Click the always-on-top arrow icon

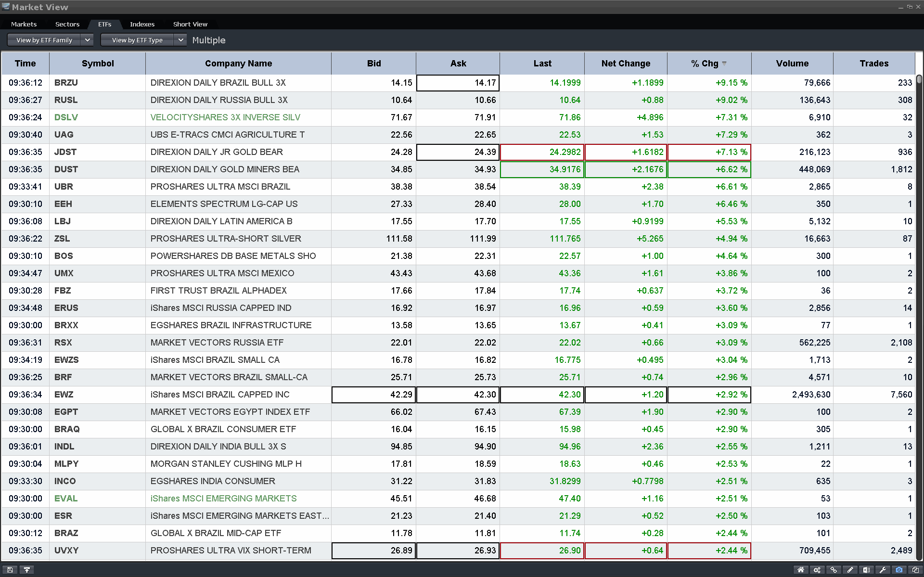[x=27, y=570]
